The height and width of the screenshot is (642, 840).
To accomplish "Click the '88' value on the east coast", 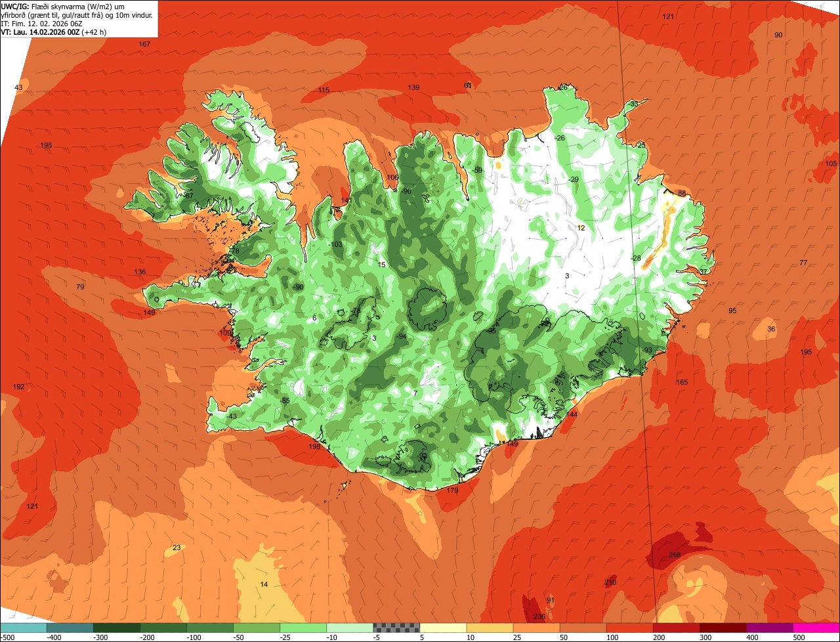I will 682,193.
